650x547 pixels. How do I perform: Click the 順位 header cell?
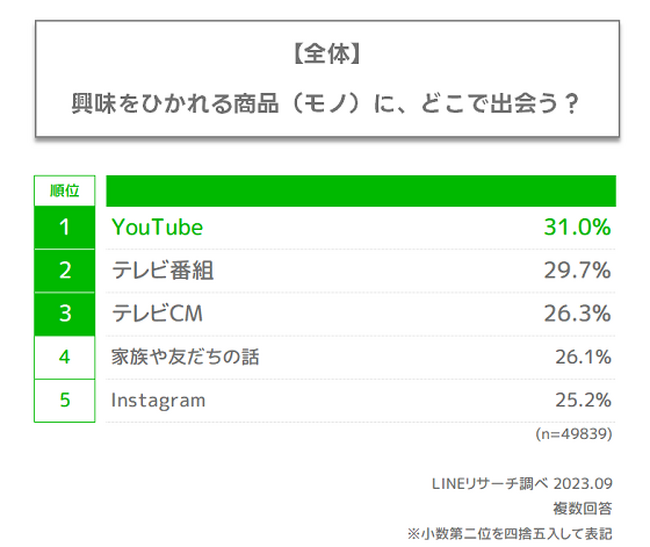point(64,189)
